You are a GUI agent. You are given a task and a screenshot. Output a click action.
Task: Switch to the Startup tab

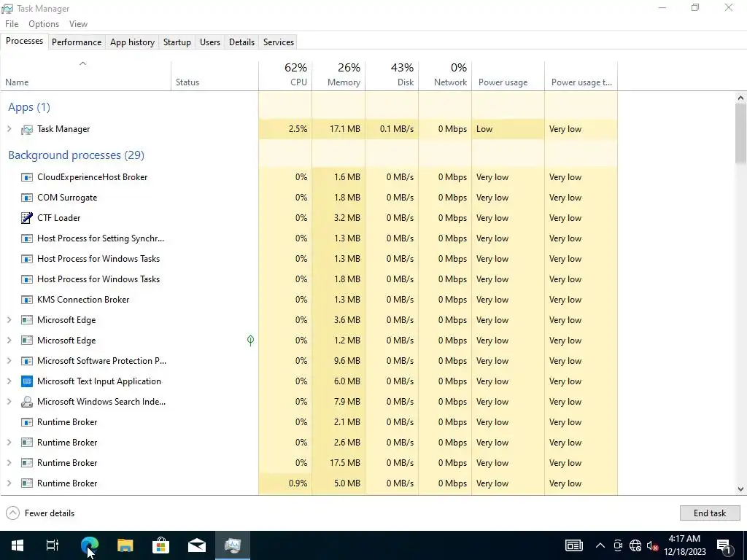177,42
